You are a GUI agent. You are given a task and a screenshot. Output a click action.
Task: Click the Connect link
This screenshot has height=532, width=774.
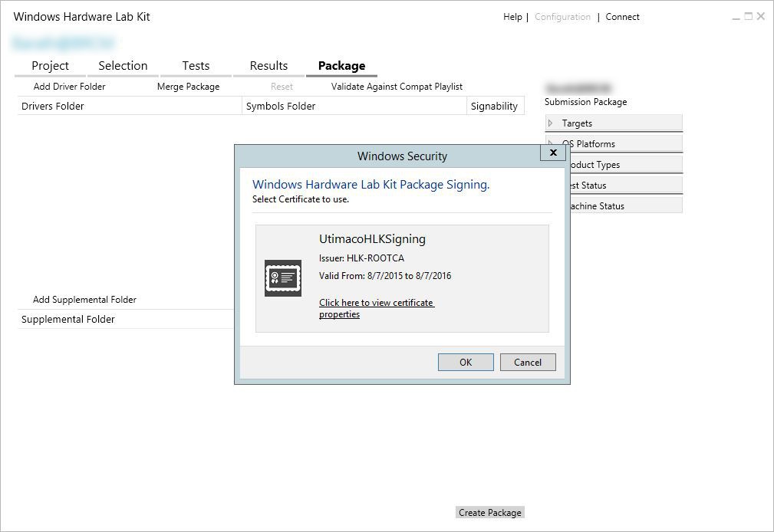pyautogui.click(x=622, y=17)
